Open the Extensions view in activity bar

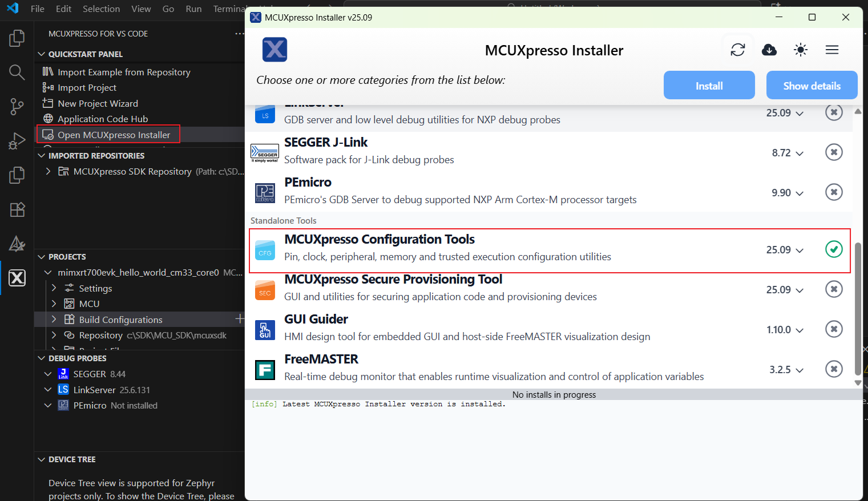[x=17, y=210]
